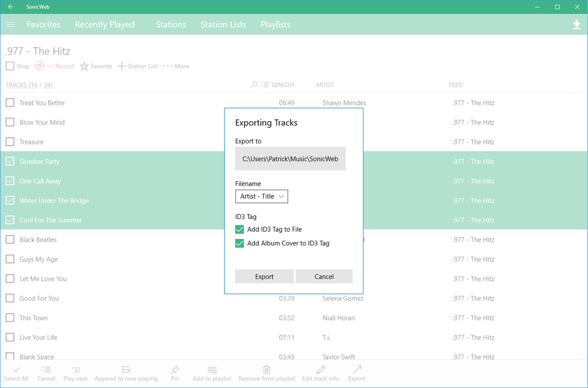
Task: Append selection to now playing
Action: (126, 374)
